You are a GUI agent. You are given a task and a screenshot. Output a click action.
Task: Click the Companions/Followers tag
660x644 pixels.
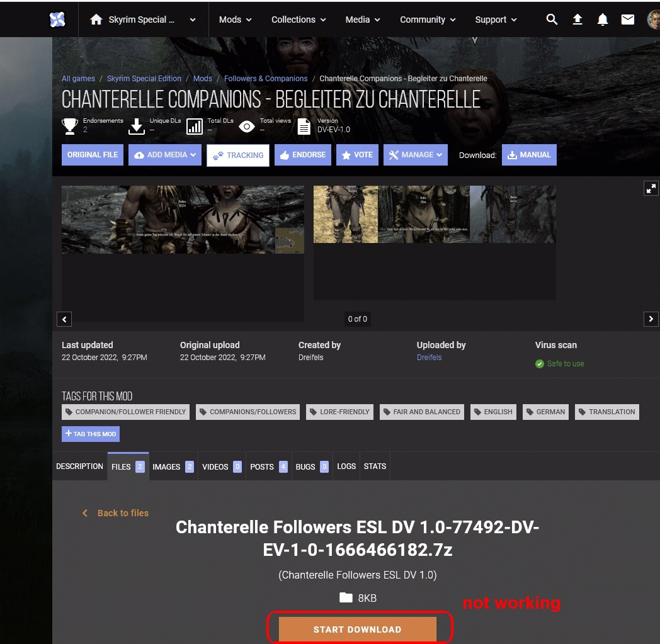point(247,412)
